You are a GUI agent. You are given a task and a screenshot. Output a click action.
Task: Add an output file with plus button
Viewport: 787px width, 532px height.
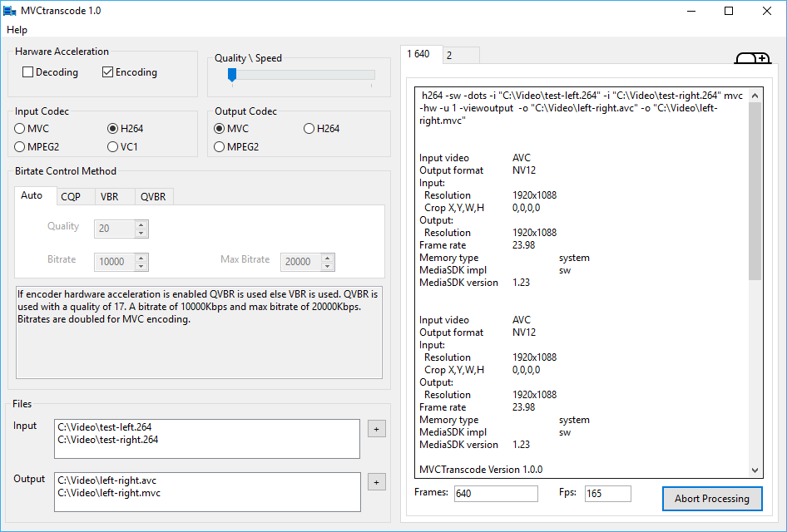point(377,482)
